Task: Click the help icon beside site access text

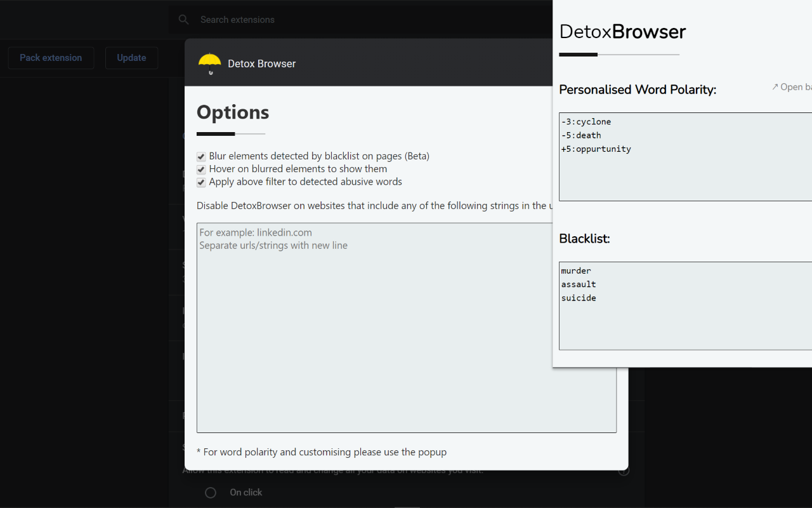Action: (x=624, y=471)
